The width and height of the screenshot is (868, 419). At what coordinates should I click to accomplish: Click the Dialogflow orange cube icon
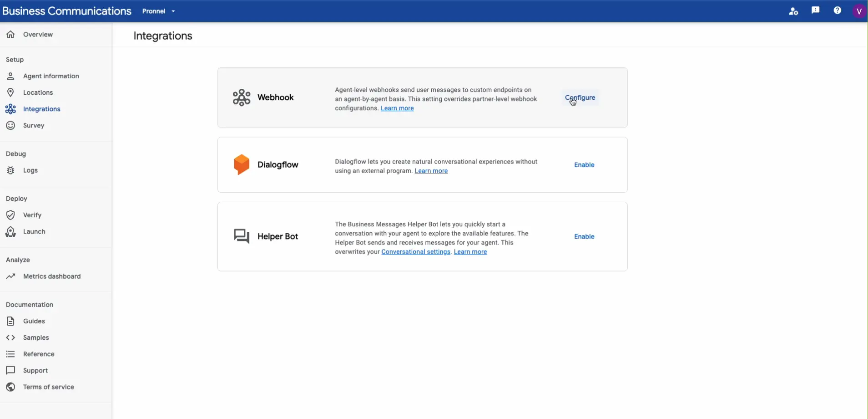pyautogui.click(x=242, y=164)
